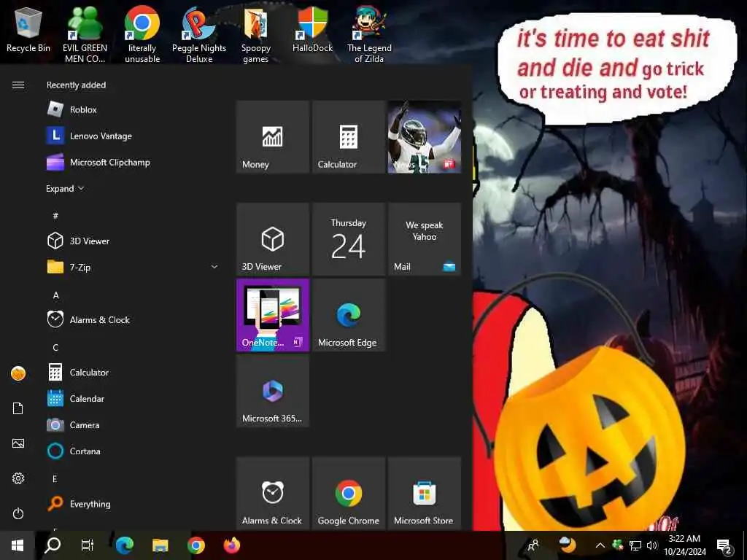Open Settings gear in Start sidebar
The height and width of the screenshot is (560, 747).
pyautogui.click(x=18, y=478)
